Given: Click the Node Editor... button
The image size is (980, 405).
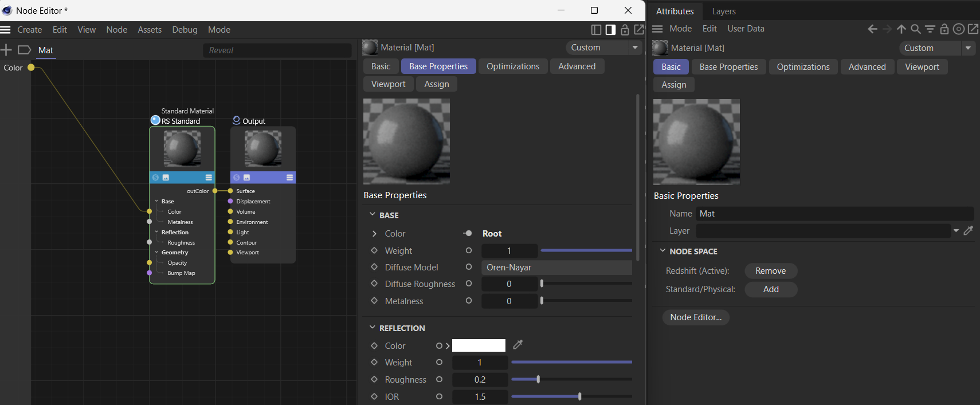Looking at the screenshot, I should click(x=696, y=317).
